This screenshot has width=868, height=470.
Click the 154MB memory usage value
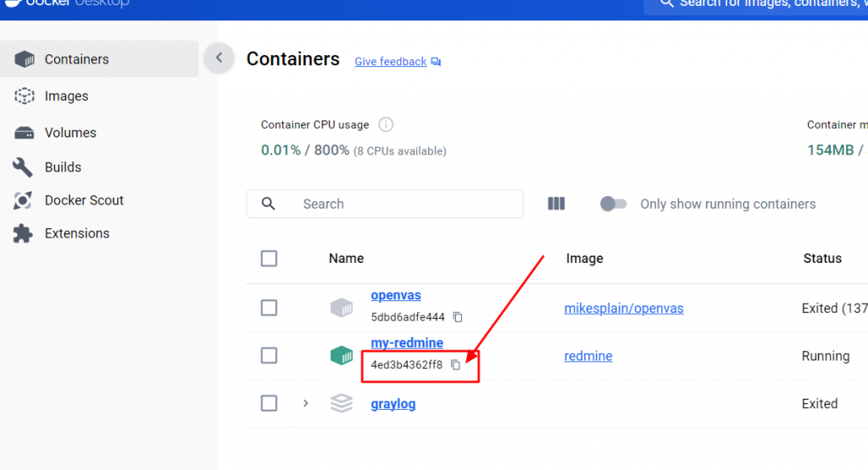[831, 150]
